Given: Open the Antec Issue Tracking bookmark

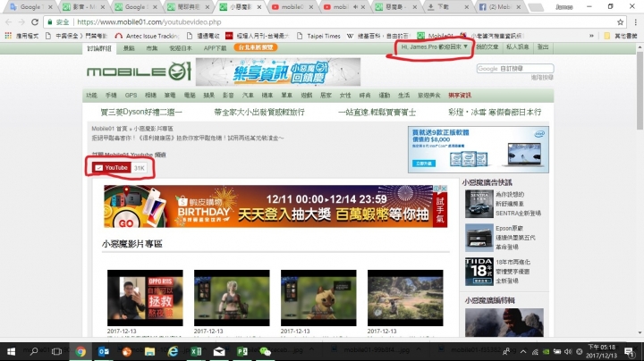Looking at the screenshot, I should (x=147, y=36).
